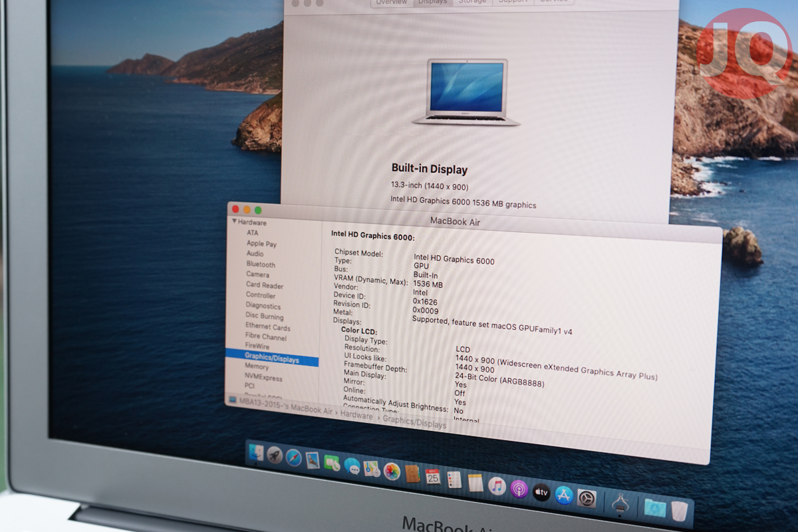Click the green zoom button of System Information
Image resolution: width=798 pixels, height=532 pixels.
click(258, 210)
